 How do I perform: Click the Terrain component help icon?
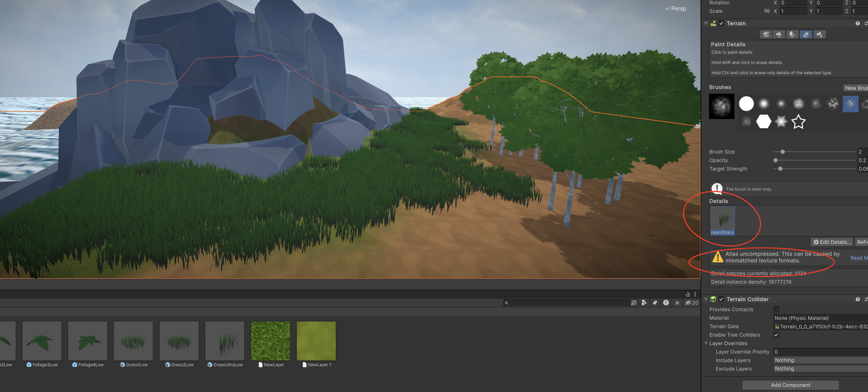[x=858, y=23]
